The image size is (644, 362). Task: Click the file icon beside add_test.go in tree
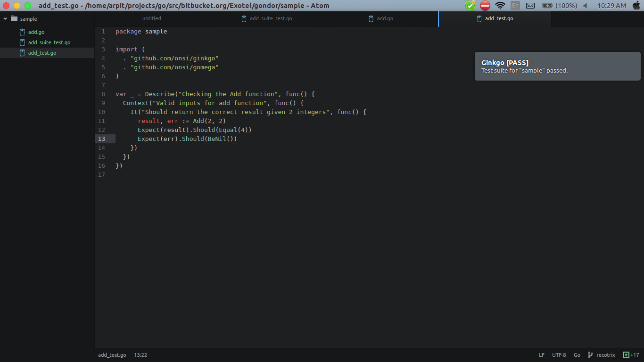[22, 53]
